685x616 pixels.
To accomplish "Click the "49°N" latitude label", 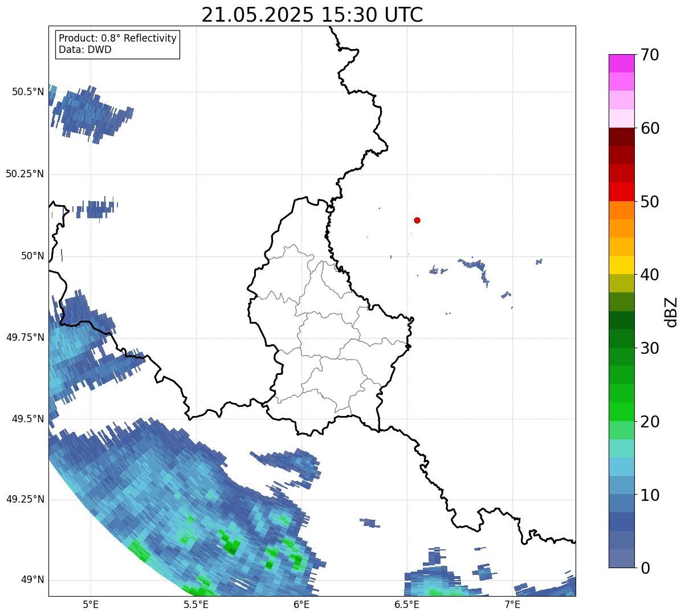I will coord(32,580).
